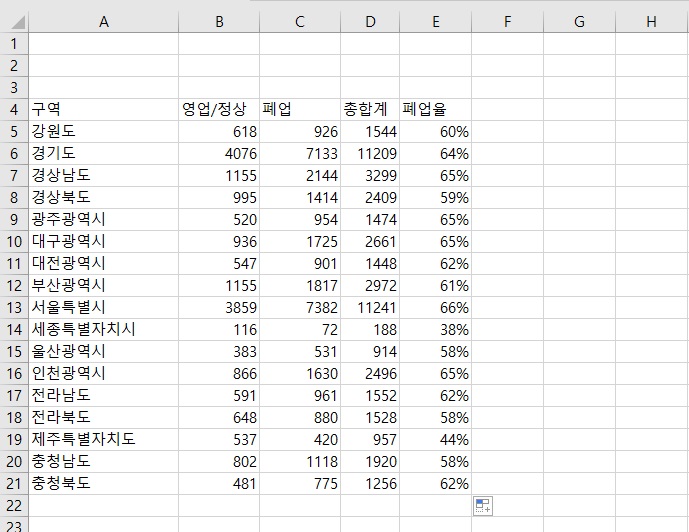The height and width of the screenshot is (532, 689).
Task: Click the cell with value 11209
Action: click(370, 154)
